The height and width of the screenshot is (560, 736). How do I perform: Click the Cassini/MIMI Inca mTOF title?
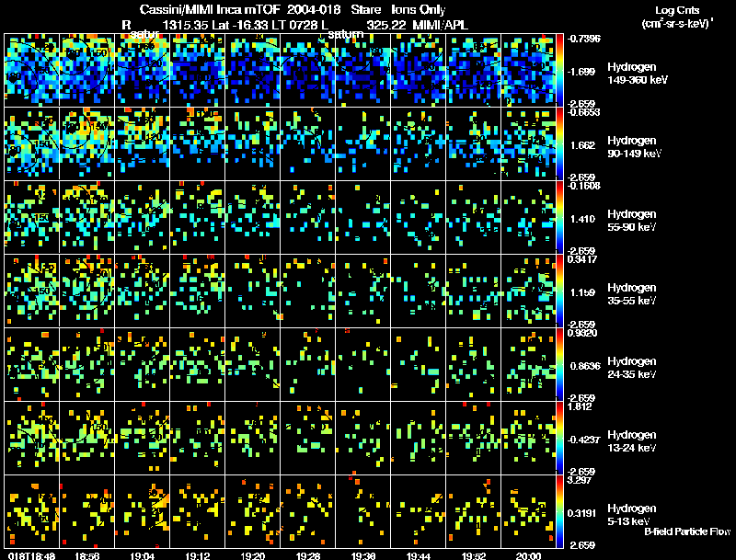pyautogui.click(x=211, y=9)
